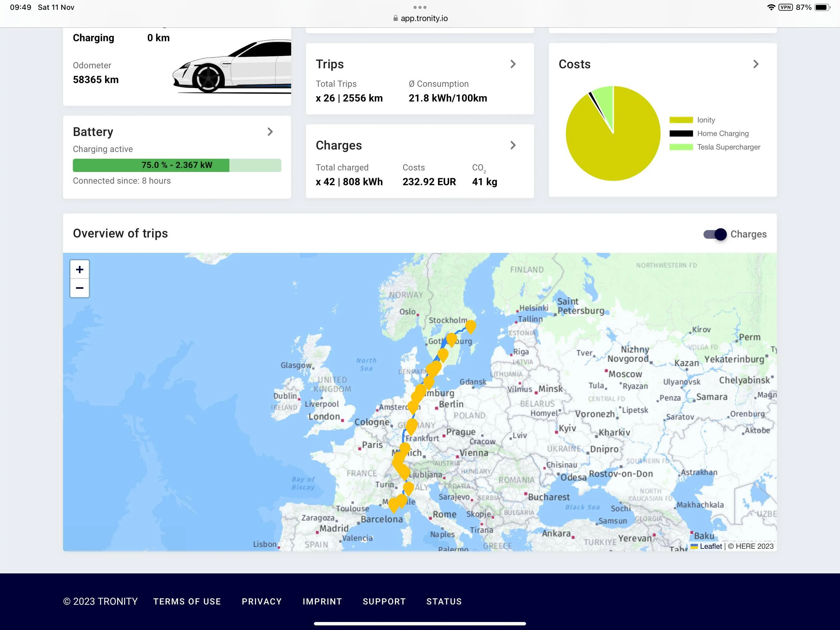Image resolution: width=840 pixels, height=630 pixels.
Task: Click the Charging range value 0 km
Action: [158, 38]
